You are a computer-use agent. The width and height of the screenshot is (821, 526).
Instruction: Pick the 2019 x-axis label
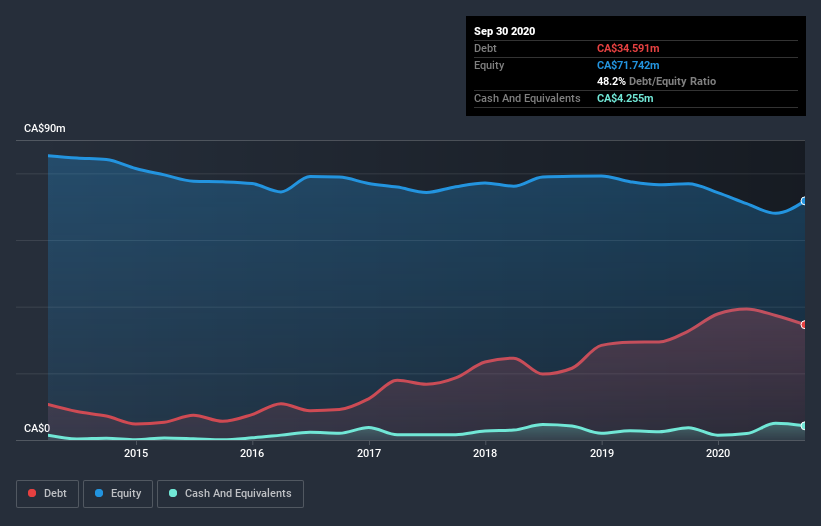point(602,453)
